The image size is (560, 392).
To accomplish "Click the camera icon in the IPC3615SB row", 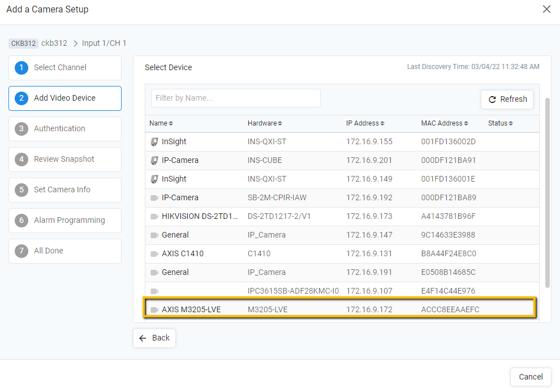I will pos(154,291).
